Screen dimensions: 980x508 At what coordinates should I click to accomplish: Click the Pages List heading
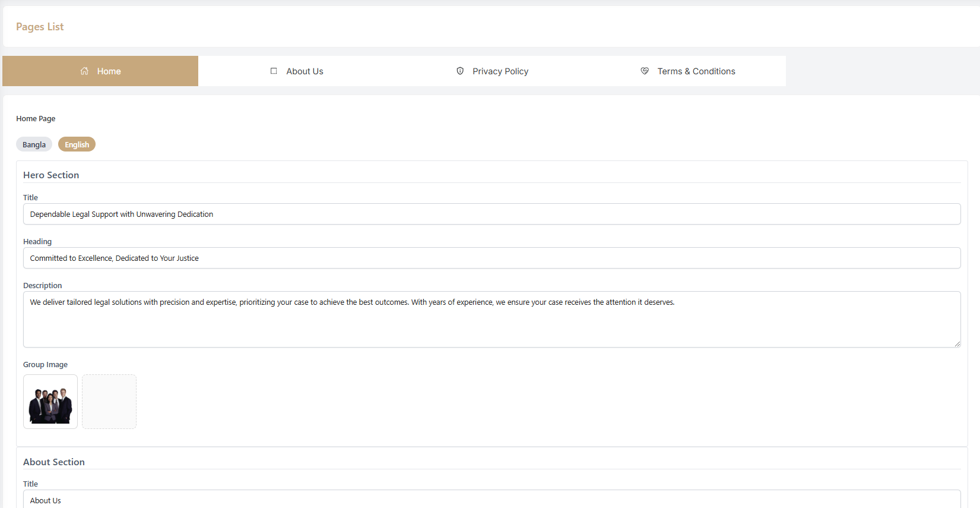[x=40, y=27]
